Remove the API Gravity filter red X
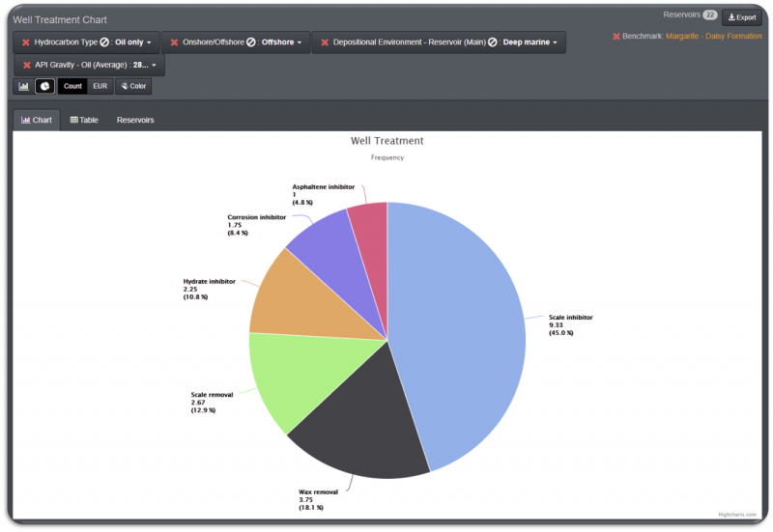 tap(26, 65)
